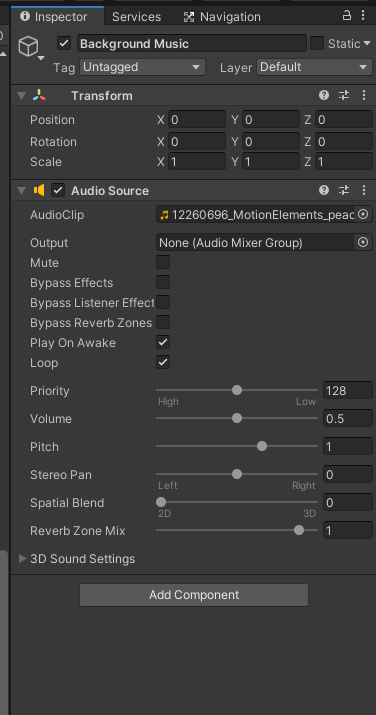This screenshot has height=715, width=376.
Task: Click the Add Component button
Action: click(194, 595)
